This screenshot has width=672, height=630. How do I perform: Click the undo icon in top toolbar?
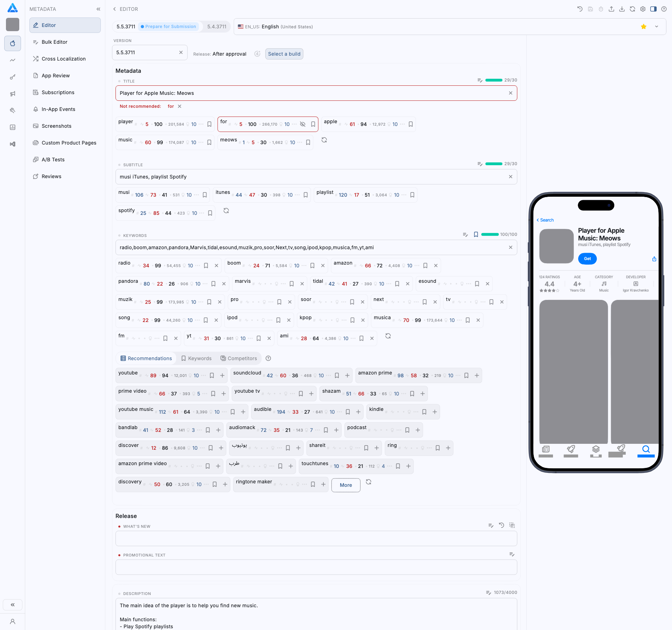[580, 9]
